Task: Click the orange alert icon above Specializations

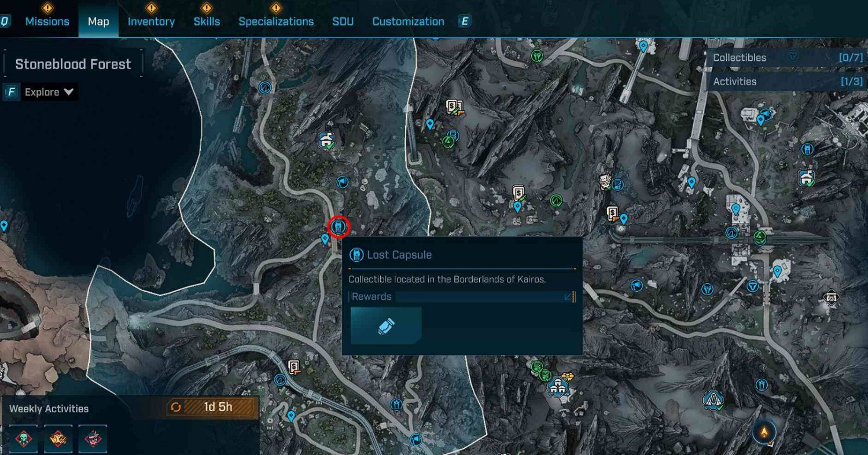Action: pyautogui.click(x=276, y=8)
